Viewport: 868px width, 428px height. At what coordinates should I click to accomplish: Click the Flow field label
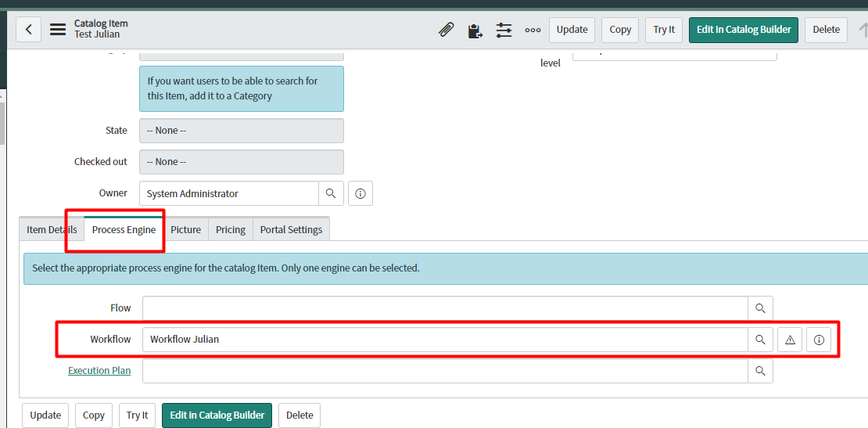(120, 308)
